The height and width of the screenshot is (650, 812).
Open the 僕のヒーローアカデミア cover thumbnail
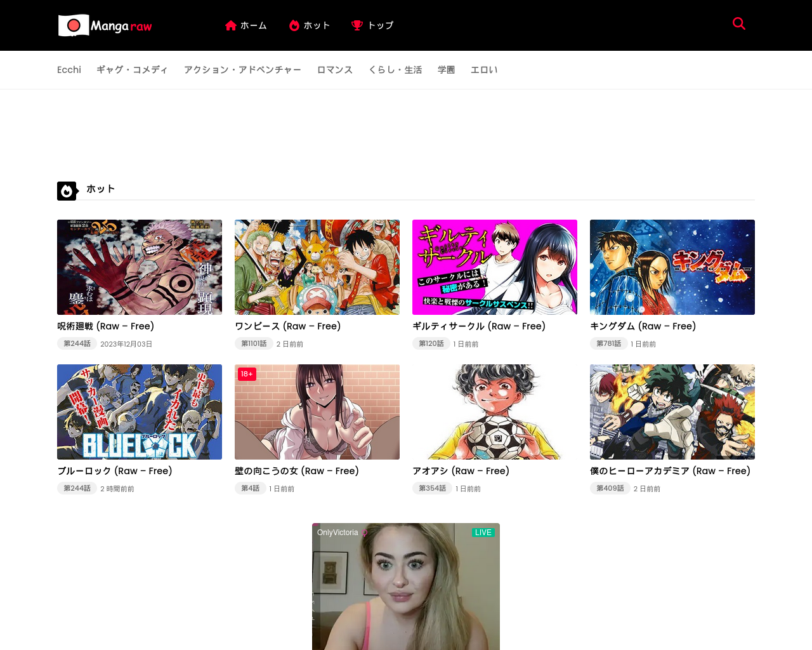point(672,412)
